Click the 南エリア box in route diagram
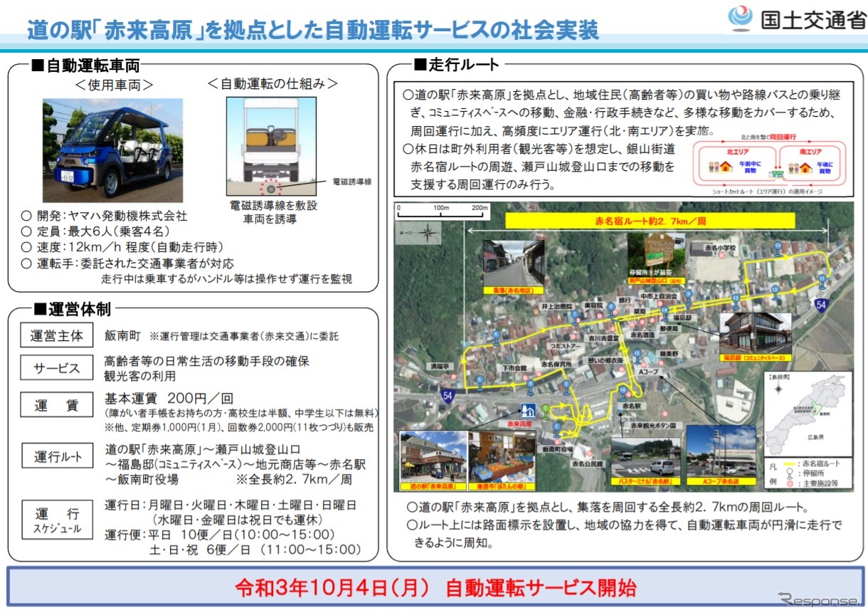This screenshot has width=868, height=615. coord(808,164)
